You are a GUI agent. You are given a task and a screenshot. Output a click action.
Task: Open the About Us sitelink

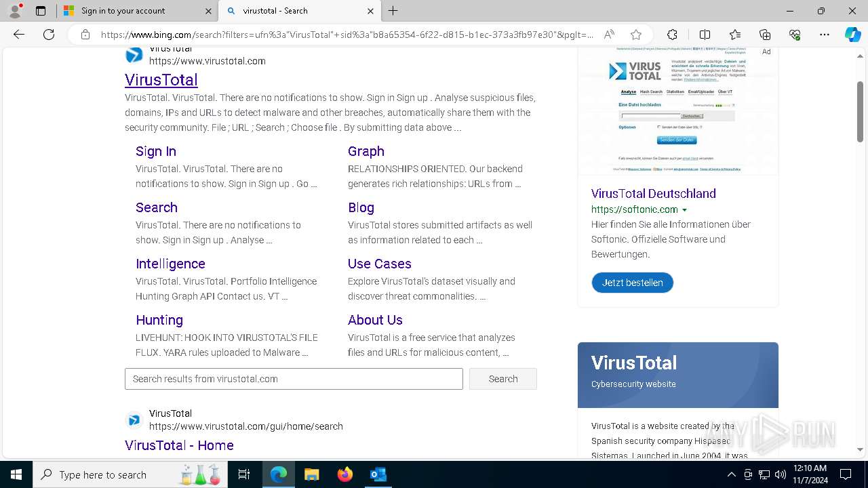[375, 320]
